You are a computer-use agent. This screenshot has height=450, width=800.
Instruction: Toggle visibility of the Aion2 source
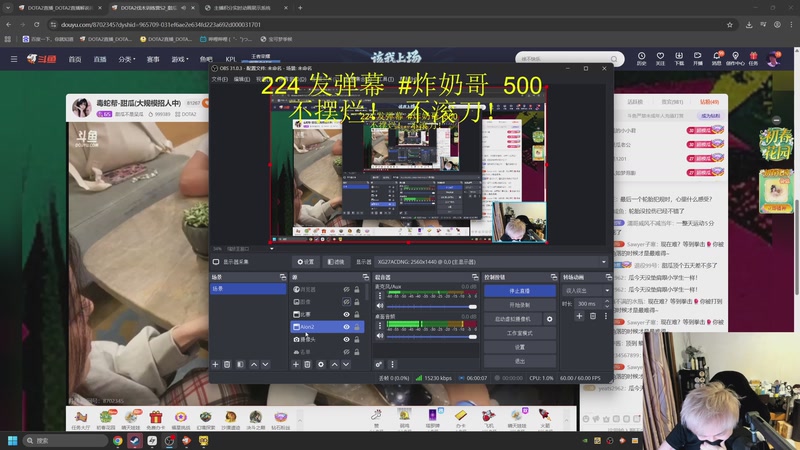[x=346, y=327]
